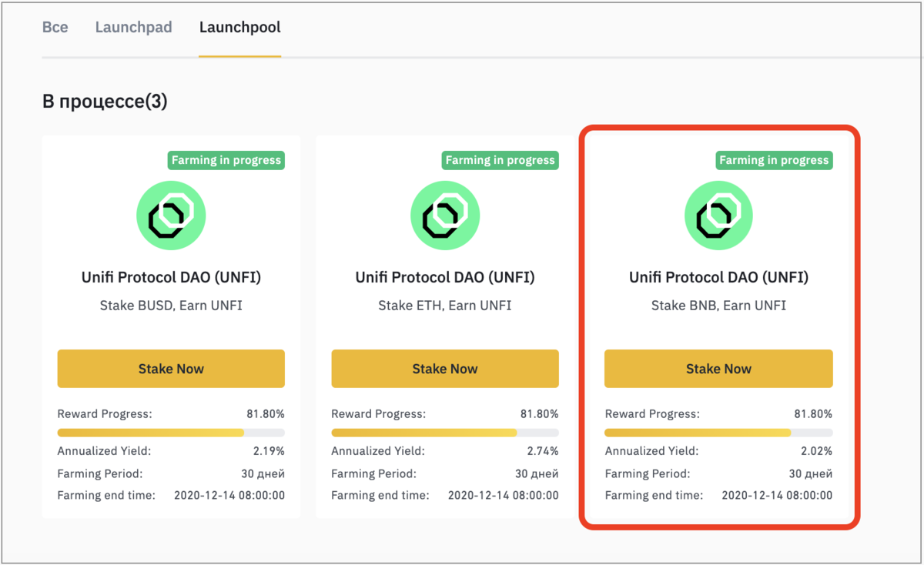Click reward progress bar on BUSD card
The height and width of the screenshot is (565, 924).
171,433
